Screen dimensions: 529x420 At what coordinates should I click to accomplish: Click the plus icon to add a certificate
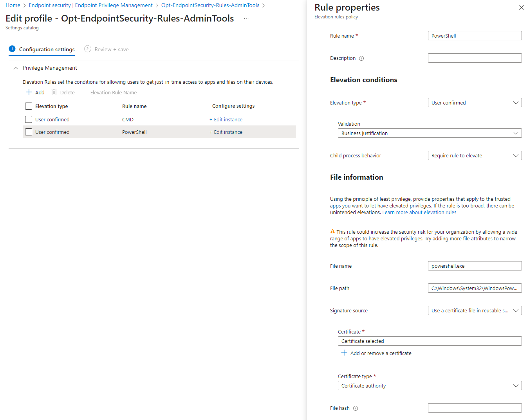[344, 353]
